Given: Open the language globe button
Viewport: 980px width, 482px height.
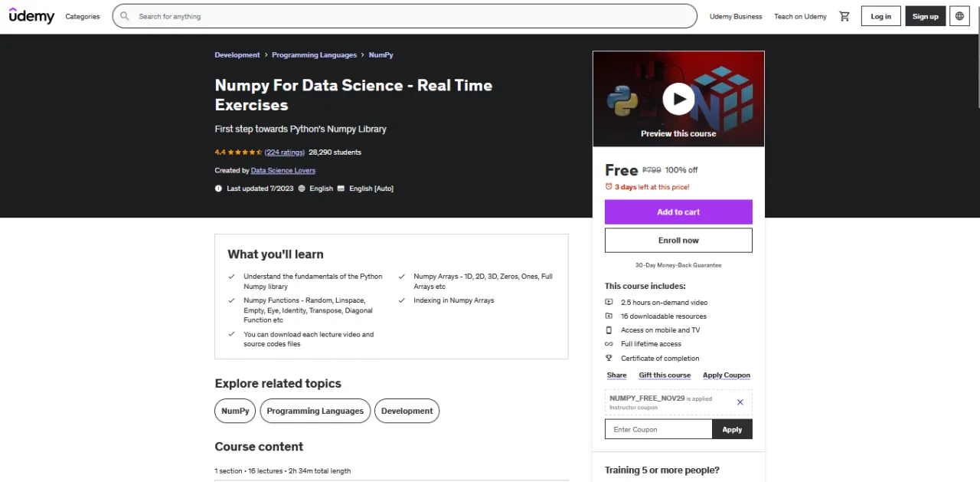Looking at the screenshot, I should 959,16.
